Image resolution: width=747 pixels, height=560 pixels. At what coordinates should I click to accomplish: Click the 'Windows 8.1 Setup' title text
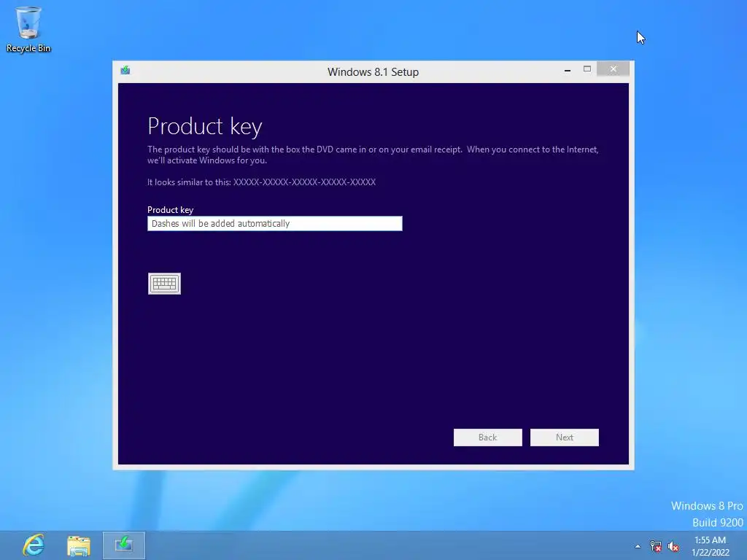pos(373,72)
